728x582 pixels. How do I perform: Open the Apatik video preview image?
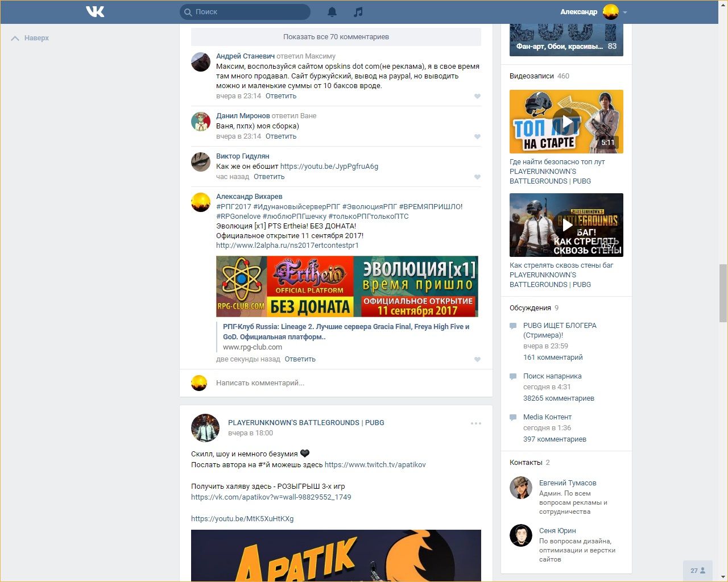point(336,555)
